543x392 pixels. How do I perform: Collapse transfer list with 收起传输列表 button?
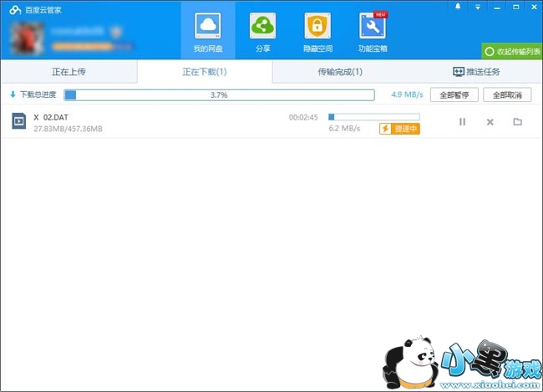512,52
